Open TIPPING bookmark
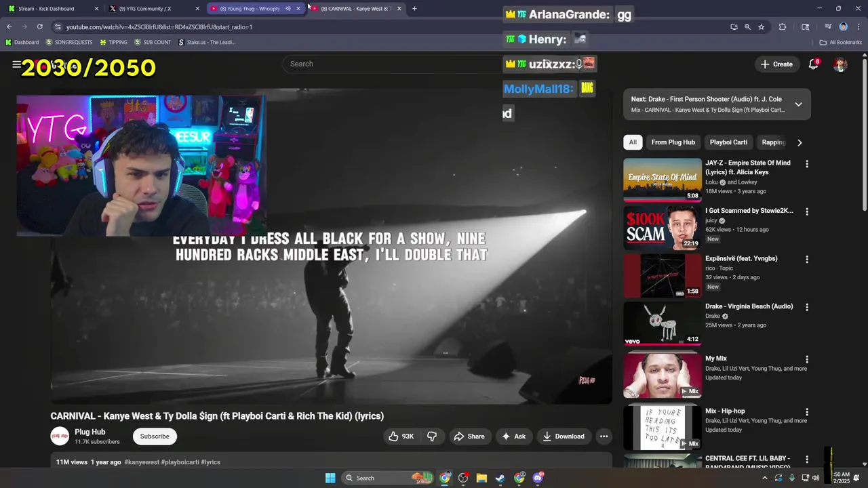Screen dimensions: 868x488 tap(113, 42)
